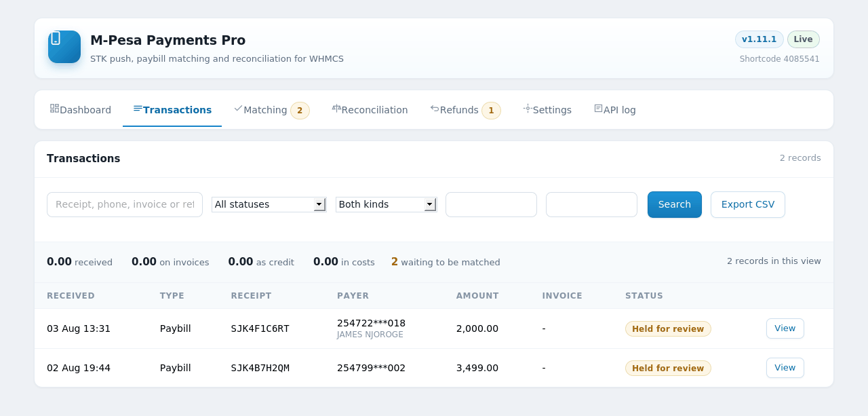Click Held for review badge for 2,000.00
868x416 pixels.
pyautogui.click(x=668, y=329)
